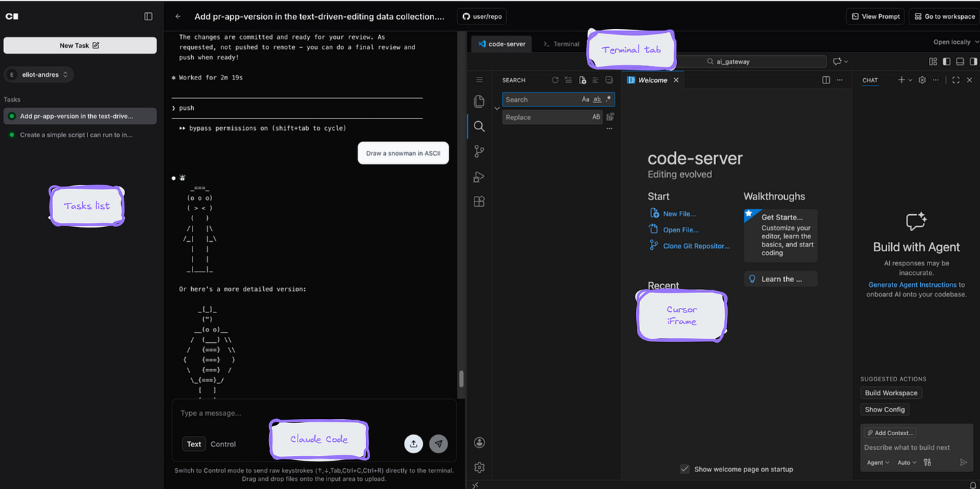Collapse the left sidebar panel icon
Image resolution: width=980 pixels, height=489 pixels.
[x=149, y=16]
